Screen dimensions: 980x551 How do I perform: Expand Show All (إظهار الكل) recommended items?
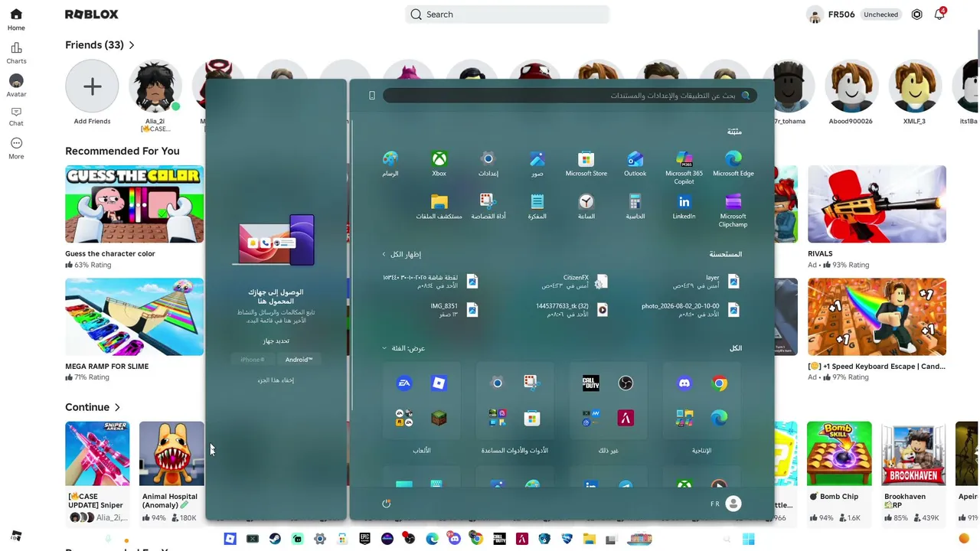click(x=401, y=254)
